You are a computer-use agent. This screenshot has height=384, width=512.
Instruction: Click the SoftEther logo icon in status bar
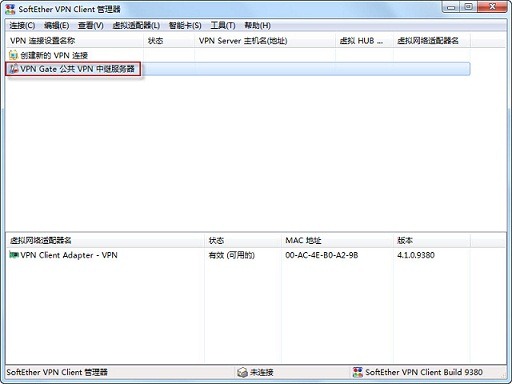tap(358, 372)
